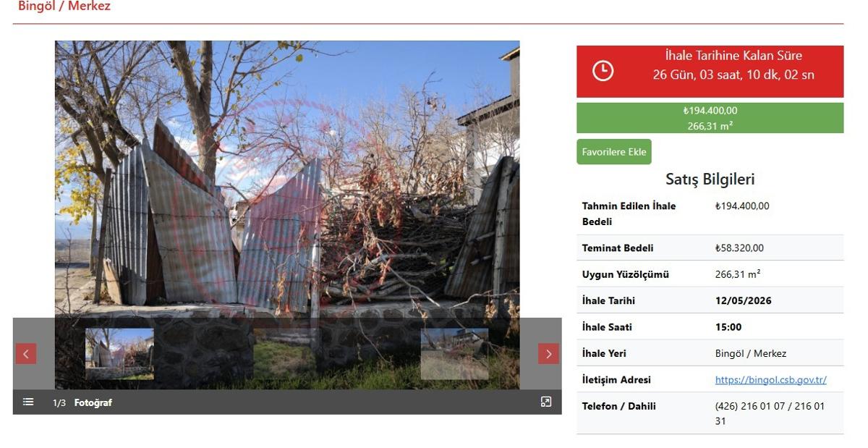Viewport: 868px width, 448px height.
Task: Select the middle grassy thumbnail
Action: (287, 354)
